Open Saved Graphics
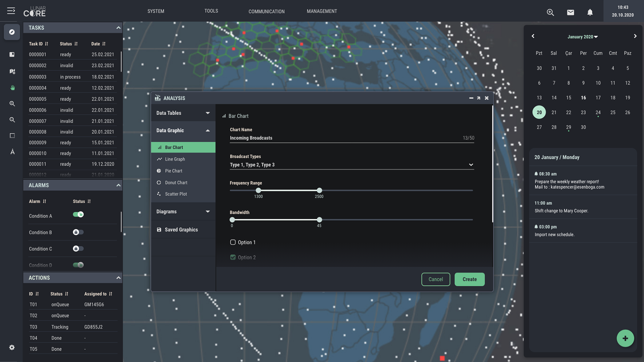This screenshot has width=644, height=362. tap(183, 230)
